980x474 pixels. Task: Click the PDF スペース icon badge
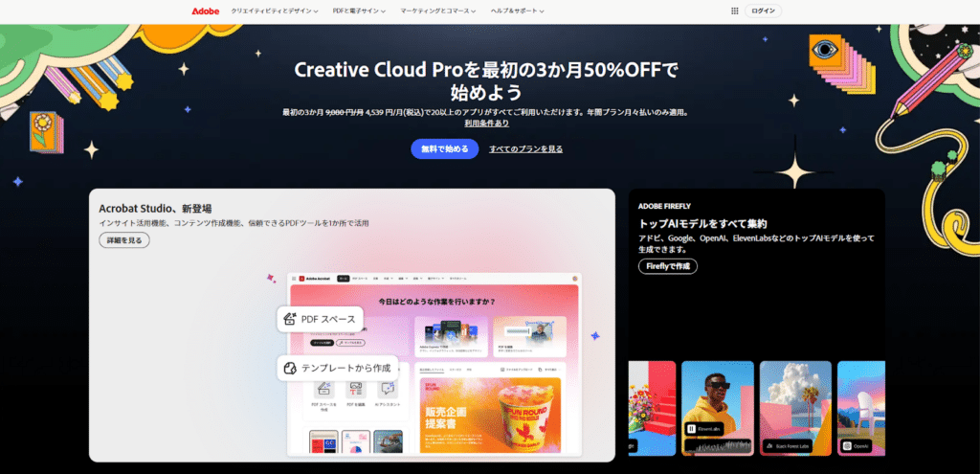[290, 319]
